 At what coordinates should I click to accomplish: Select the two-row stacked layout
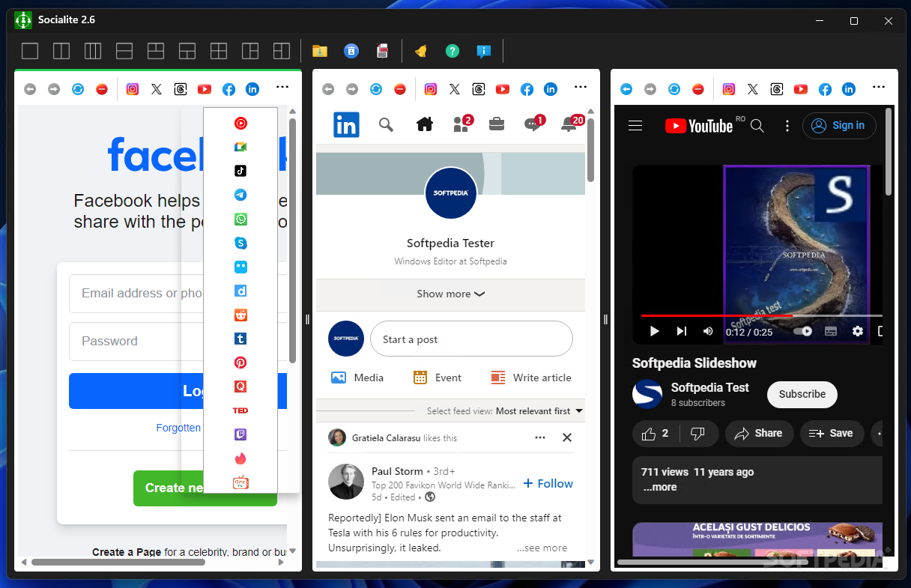pos(124,51)
